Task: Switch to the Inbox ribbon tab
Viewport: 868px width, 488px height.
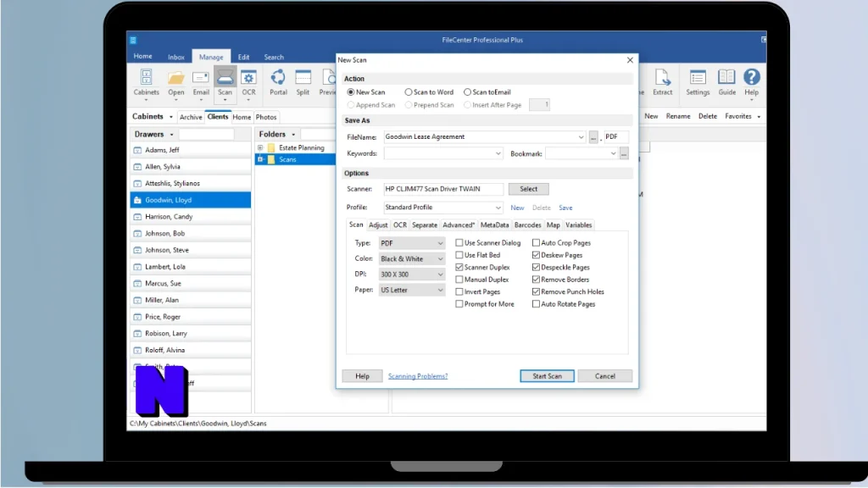Action: (x=176, y=57)
